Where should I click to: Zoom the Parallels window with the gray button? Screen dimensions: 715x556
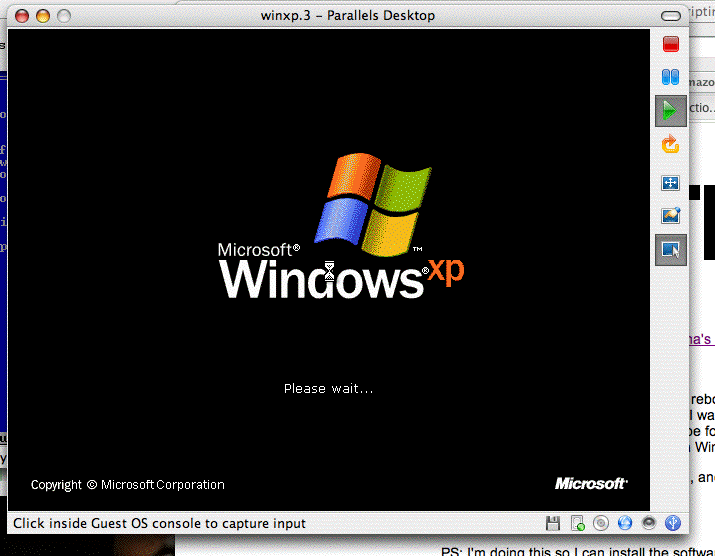(64, 16)
